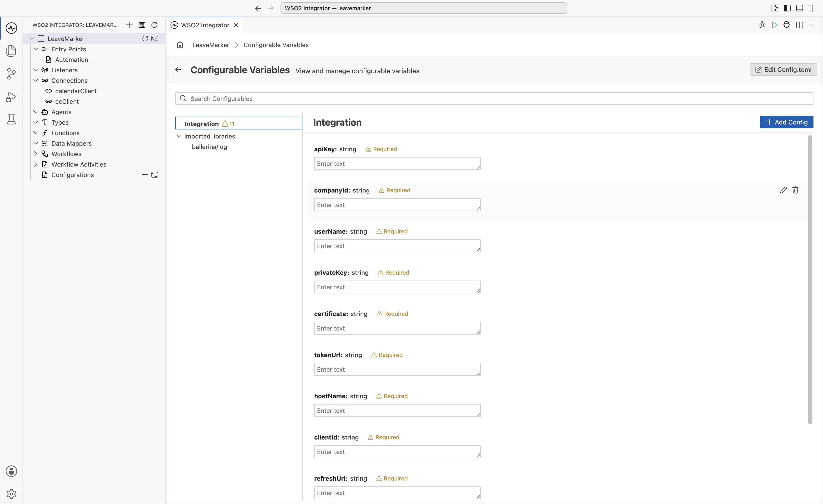Close the WSO2 Integrator tab
Viewport: 823px width, 504px height.
pyautogui.click(x=236, y=25)
